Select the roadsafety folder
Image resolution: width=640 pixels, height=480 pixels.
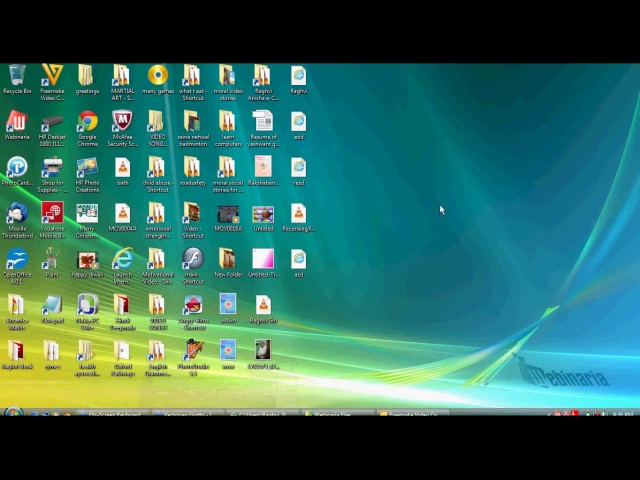click(x=193, y=171)
